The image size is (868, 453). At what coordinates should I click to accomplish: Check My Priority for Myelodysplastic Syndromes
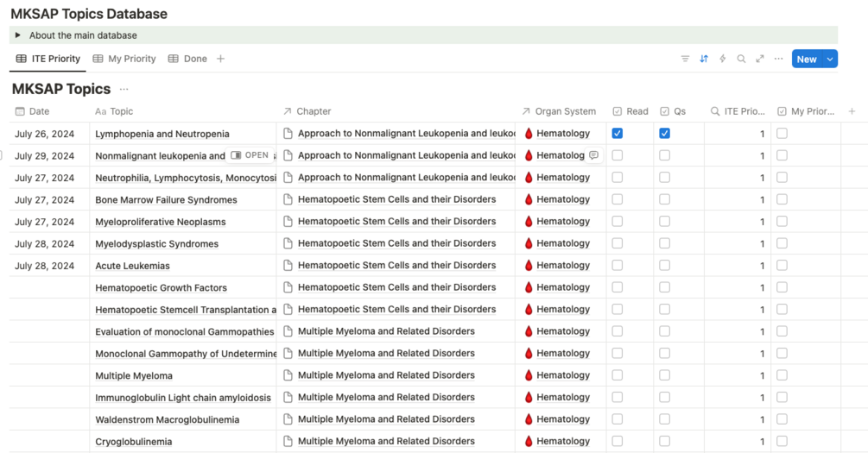[x=782, y=243]
